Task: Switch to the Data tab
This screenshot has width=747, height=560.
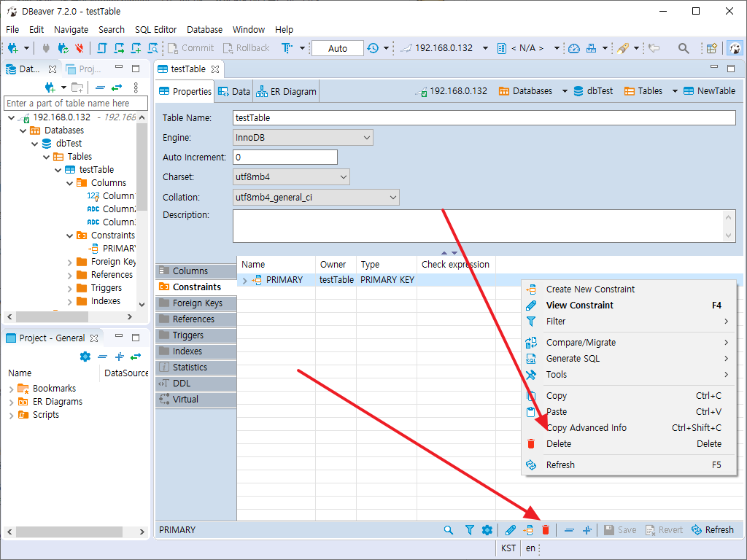Action: pyautogui.click(x=234, y=91)
